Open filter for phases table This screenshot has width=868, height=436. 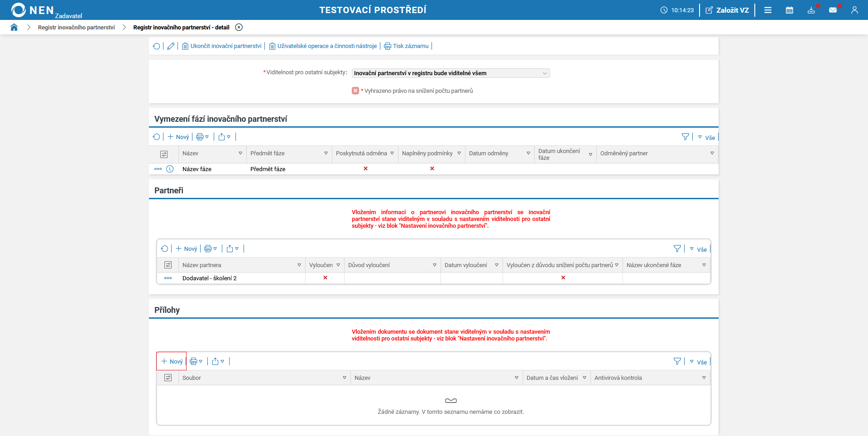(686, 137)
